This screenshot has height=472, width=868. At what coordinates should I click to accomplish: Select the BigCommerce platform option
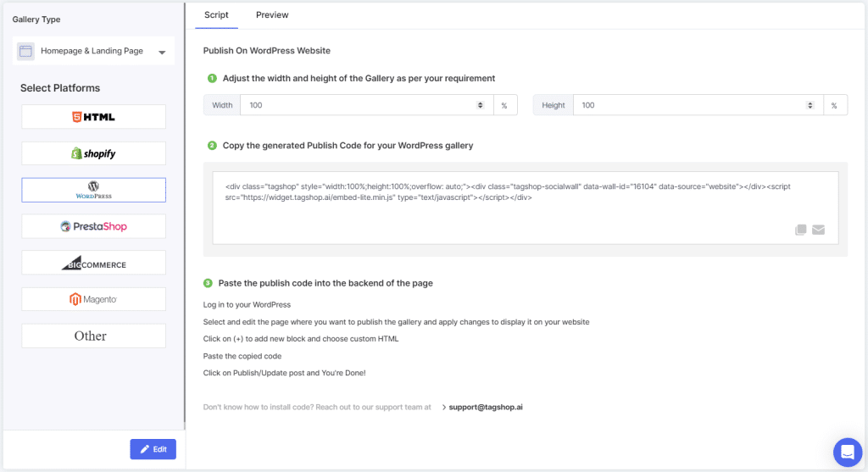click(x=93, y=263)
